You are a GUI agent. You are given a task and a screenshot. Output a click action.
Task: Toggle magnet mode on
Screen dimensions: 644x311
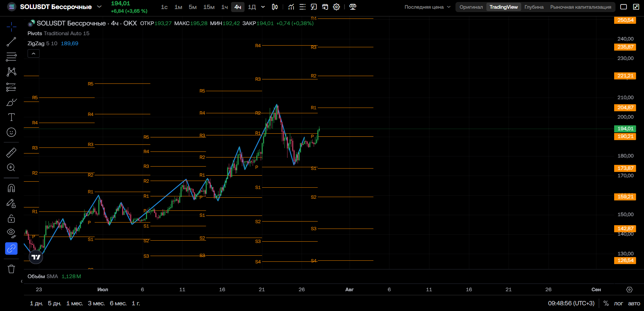pyautogui.click(x=11, y=188)
